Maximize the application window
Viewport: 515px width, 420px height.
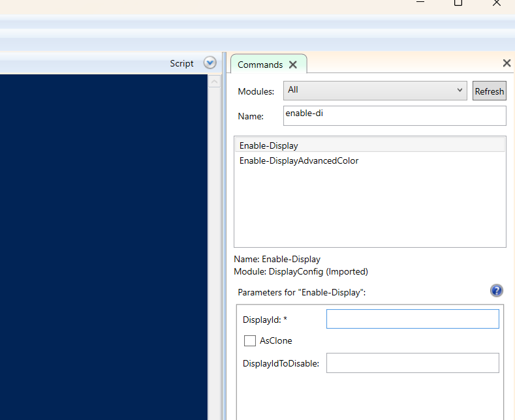458,3
